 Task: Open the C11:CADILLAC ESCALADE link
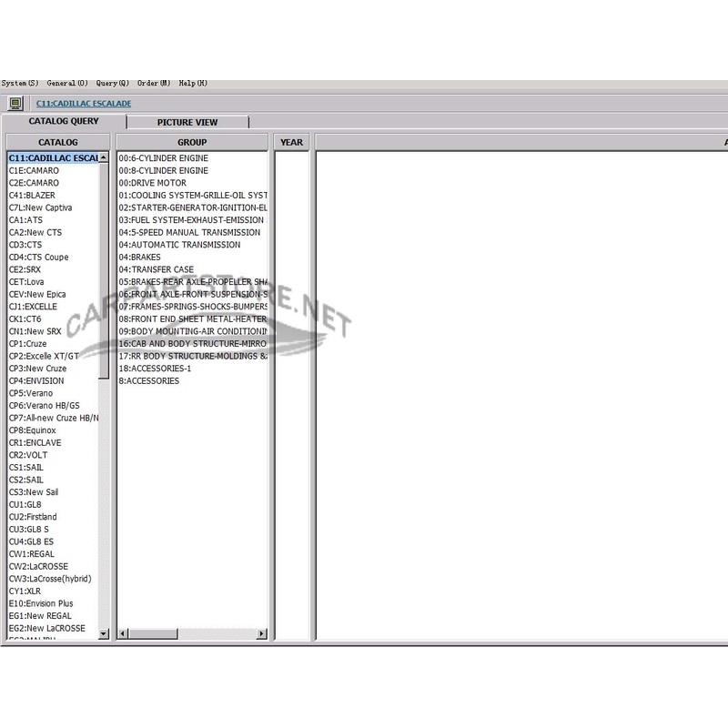tap(84, 103)
